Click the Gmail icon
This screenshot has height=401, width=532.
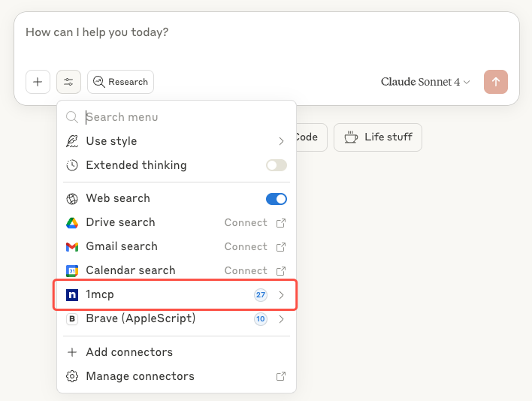point(72,247)
